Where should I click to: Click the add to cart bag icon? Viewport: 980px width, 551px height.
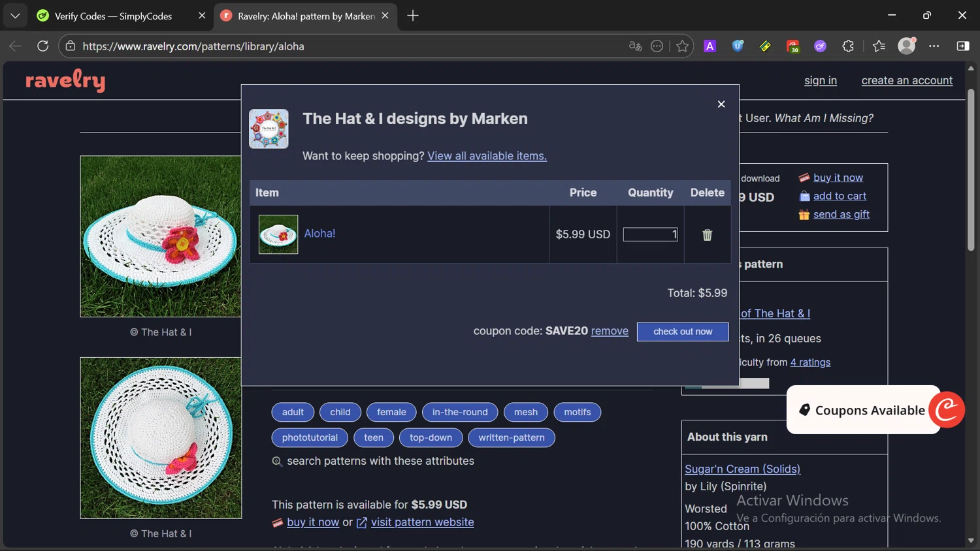(804, 196)
